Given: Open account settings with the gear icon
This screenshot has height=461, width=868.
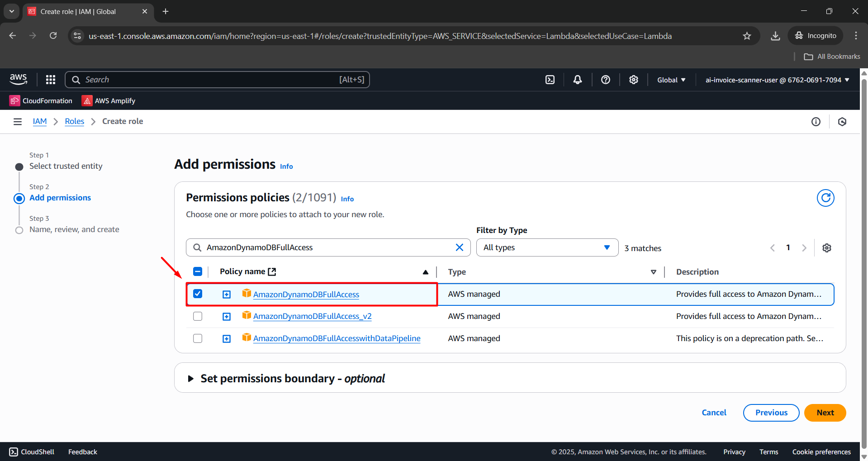Looking at the screenshot, I should [x=633, y=79].
